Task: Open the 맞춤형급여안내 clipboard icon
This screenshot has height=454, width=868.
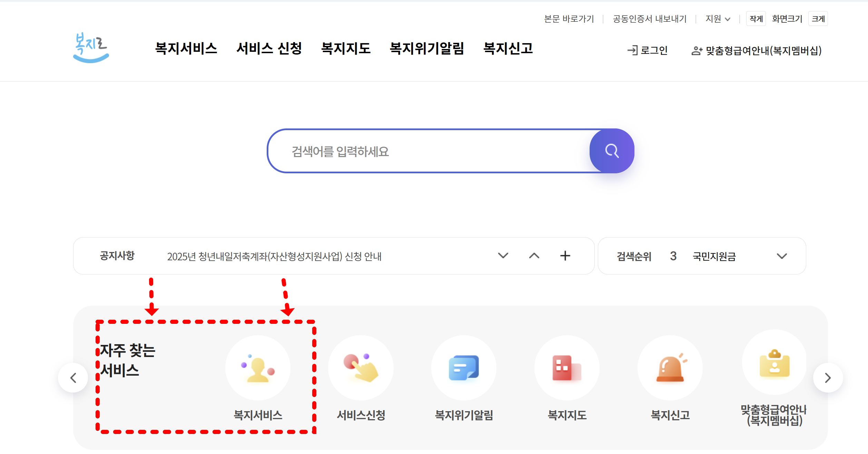Action: tap(774, 363)
